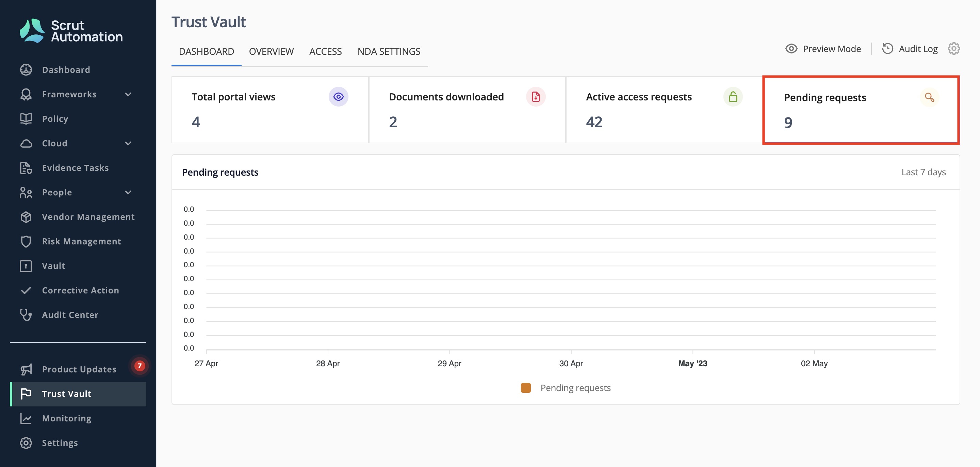Image resolution: width=980 pixels, height=467 pixels.
Task: Click the Policy book icon
Action: point(26,119)
